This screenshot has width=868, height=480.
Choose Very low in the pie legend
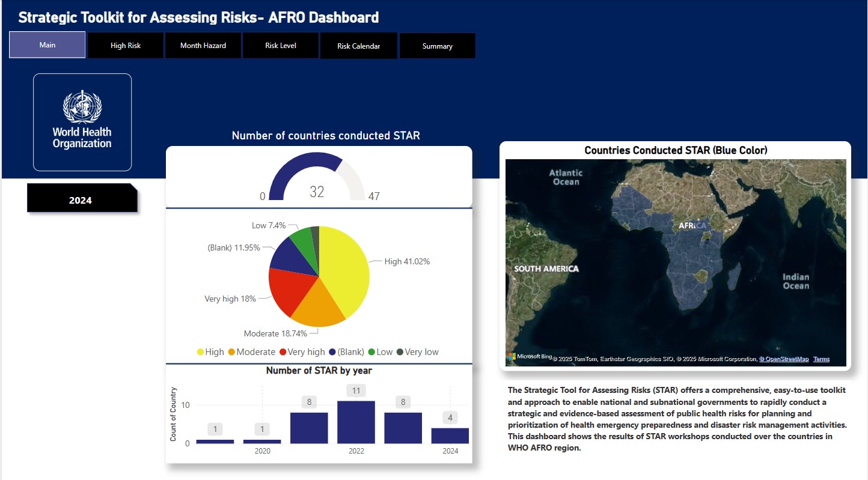(421, 352)
